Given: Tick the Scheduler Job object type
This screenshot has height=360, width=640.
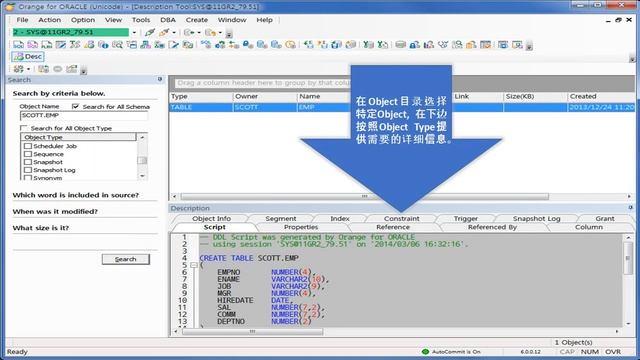Looking at the screenshot, I should (x=28, y=146).
